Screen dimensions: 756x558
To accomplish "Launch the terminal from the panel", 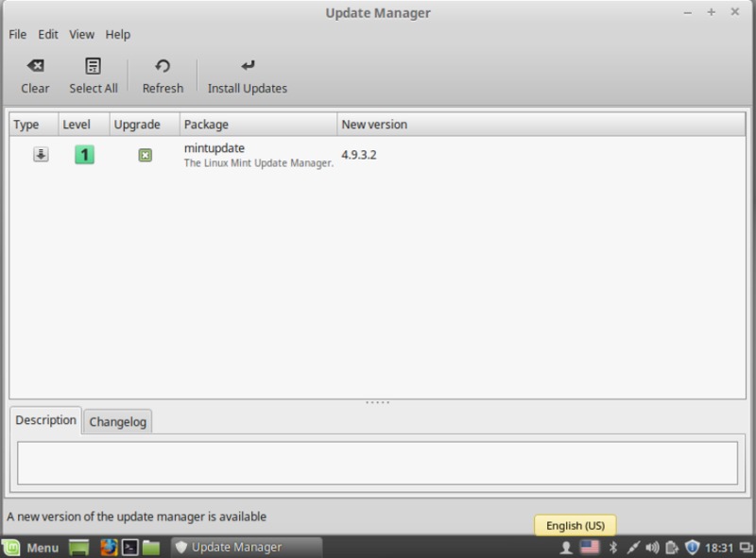I will [131, 547].
